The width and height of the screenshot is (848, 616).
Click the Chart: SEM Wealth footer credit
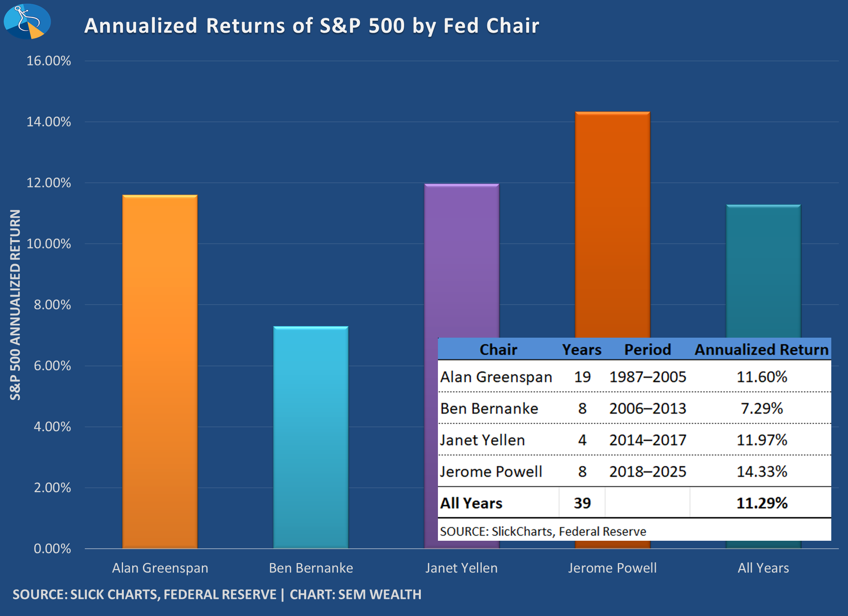click(355, 594)
